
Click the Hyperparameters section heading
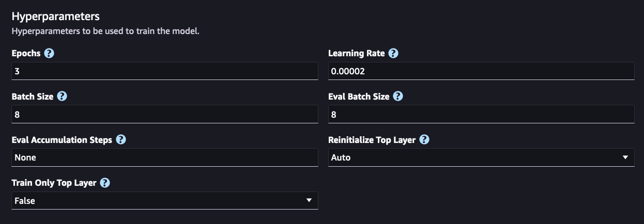coord(56,16)
